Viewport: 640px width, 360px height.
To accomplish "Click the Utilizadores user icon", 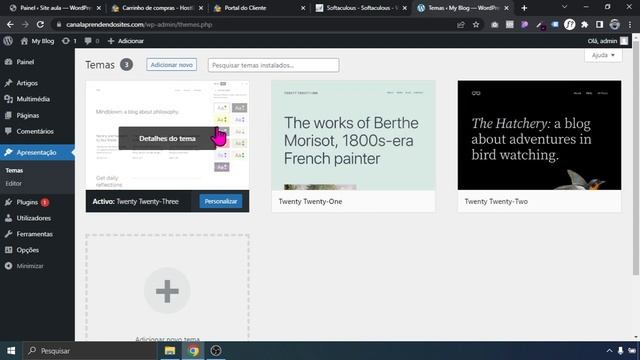I will pyautogui.click(x=9, y=218).
